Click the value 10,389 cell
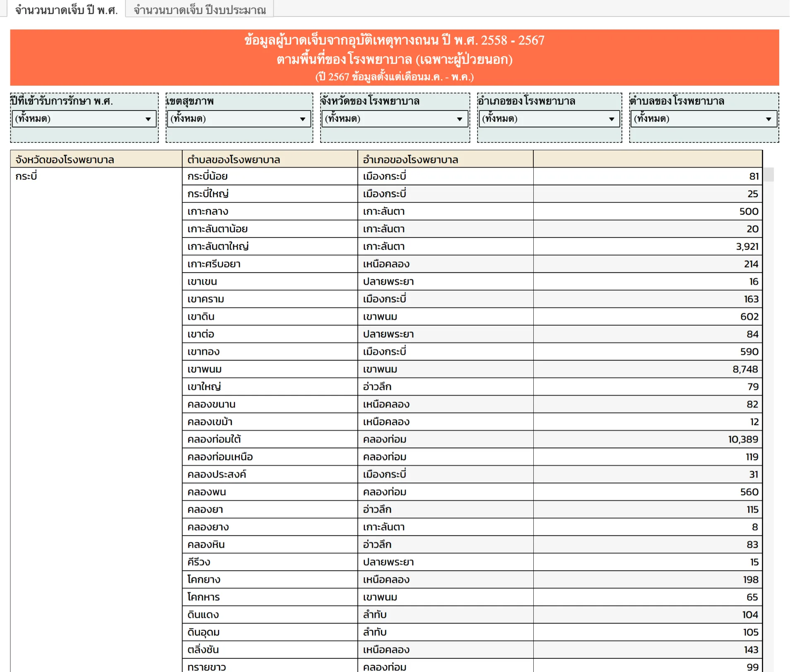The height and width of the screenshot is (672, 795). coord(648,439)
